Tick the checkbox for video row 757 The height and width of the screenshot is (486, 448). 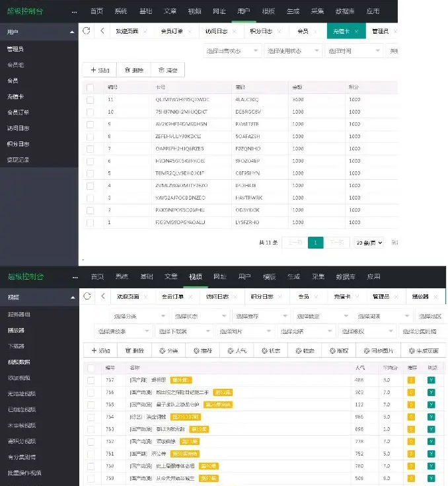(91, 380)
